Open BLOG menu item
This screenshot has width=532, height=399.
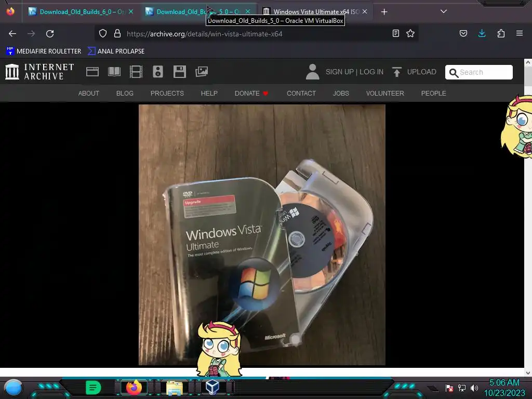pos(125,94)
